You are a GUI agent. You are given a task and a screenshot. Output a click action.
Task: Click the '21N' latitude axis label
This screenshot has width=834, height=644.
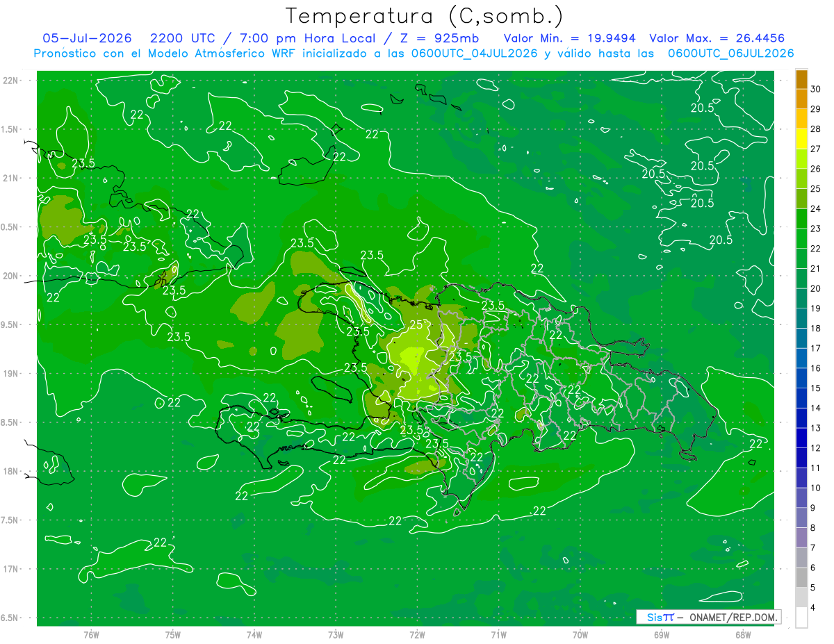(11, 178)
